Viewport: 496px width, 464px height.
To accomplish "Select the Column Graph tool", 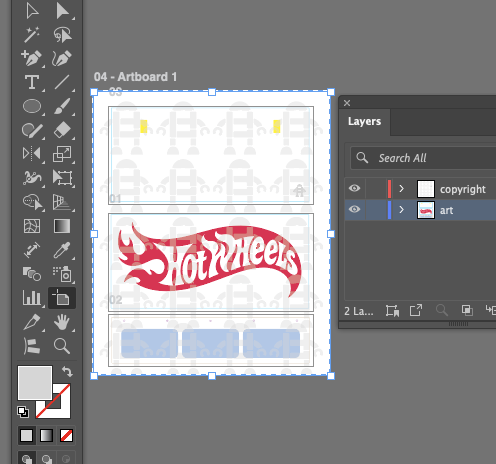I will tap(32, 298).
